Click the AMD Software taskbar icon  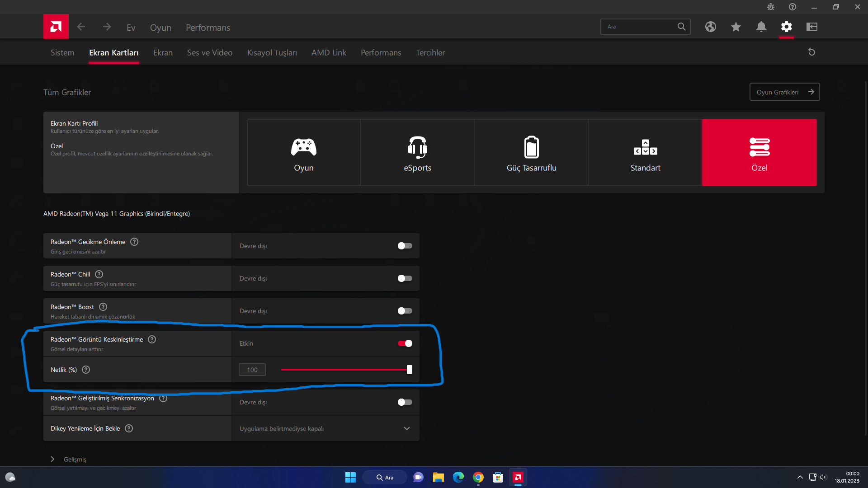518,477
